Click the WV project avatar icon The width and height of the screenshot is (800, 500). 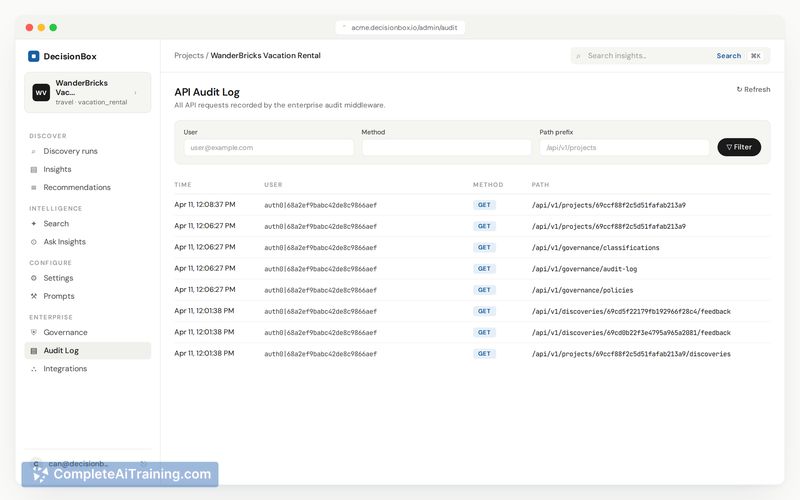41,92
